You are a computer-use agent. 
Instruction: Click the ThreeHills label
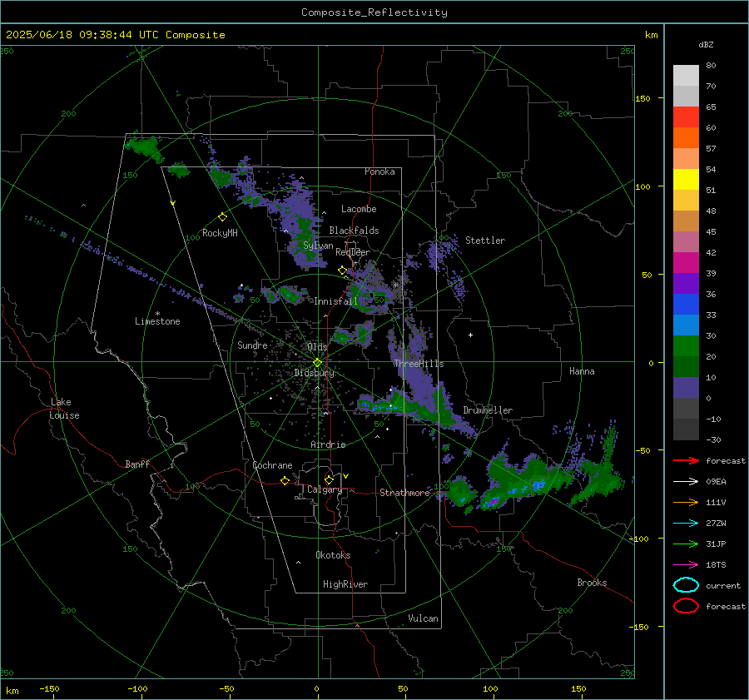(x=419, y=364)
